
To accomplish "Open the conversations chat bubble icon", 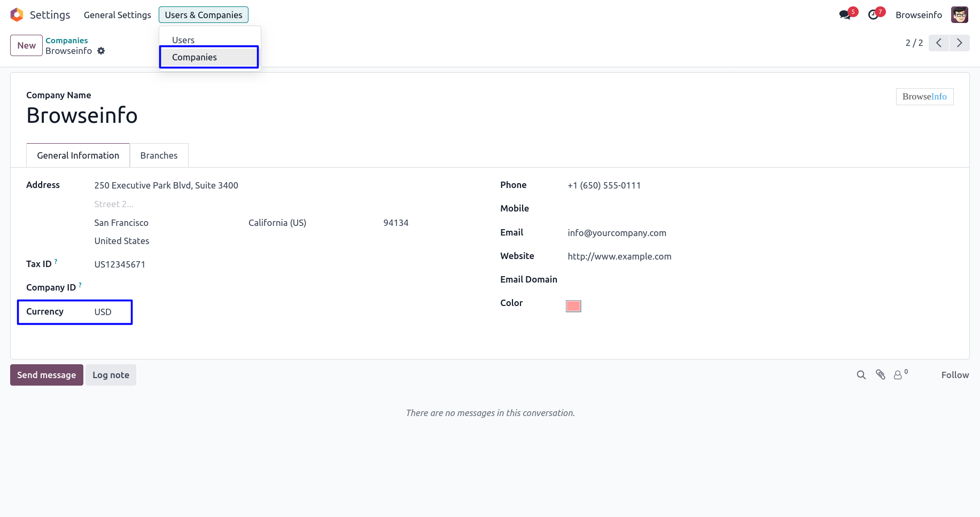I will (845, 15).
